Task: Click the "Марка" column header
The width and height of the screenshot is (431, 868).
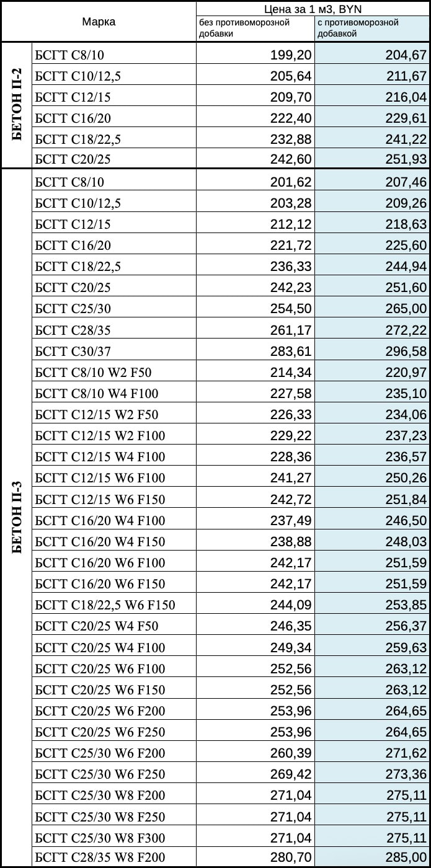Action: tap(99, 22)
